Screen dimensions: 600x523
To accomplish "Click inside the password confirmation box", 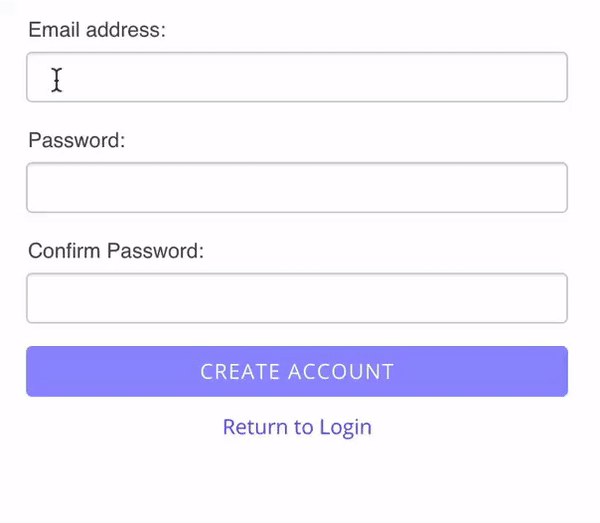I will (297, 298).
